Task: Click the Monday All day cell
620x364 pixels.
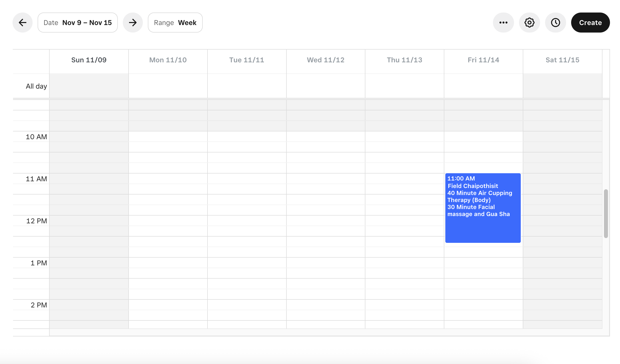Action: click(x=168, y=86)
